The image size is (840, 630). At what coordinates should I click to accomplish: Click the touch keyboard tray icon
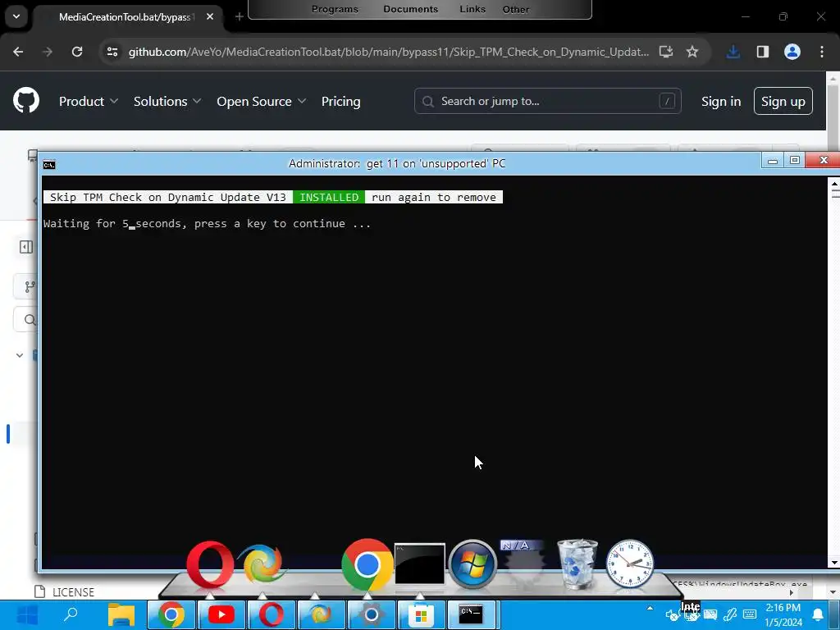point(750,614)
